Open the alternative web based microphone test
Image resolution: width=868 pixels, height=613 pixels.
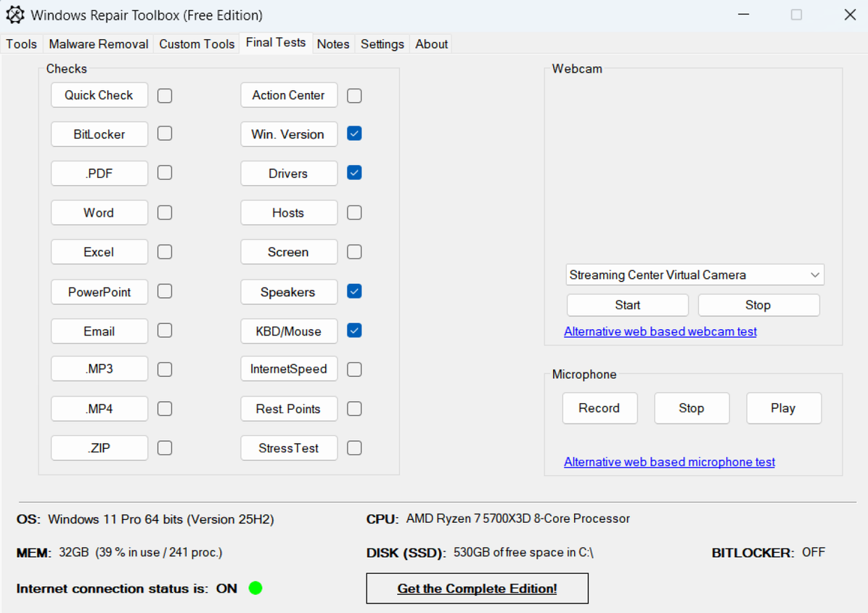point(669,462)
